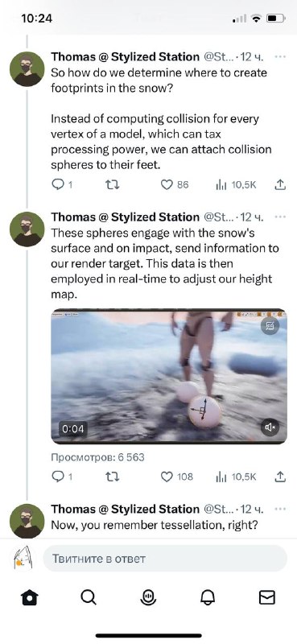Open the Messages envelope tab
The image size is (297, 644).
click(x=267, y=597)
